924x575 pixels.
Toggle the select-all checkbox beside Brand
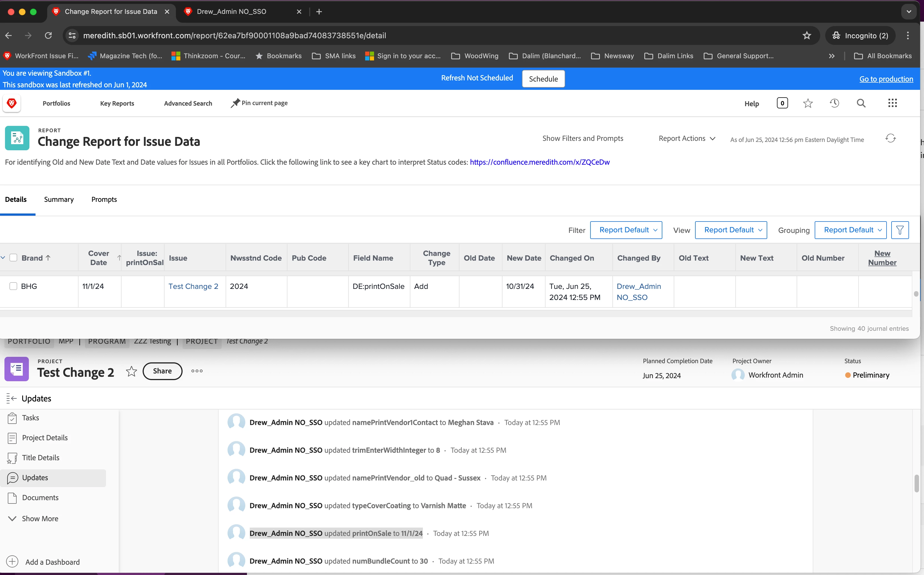[x=13, y=258]
